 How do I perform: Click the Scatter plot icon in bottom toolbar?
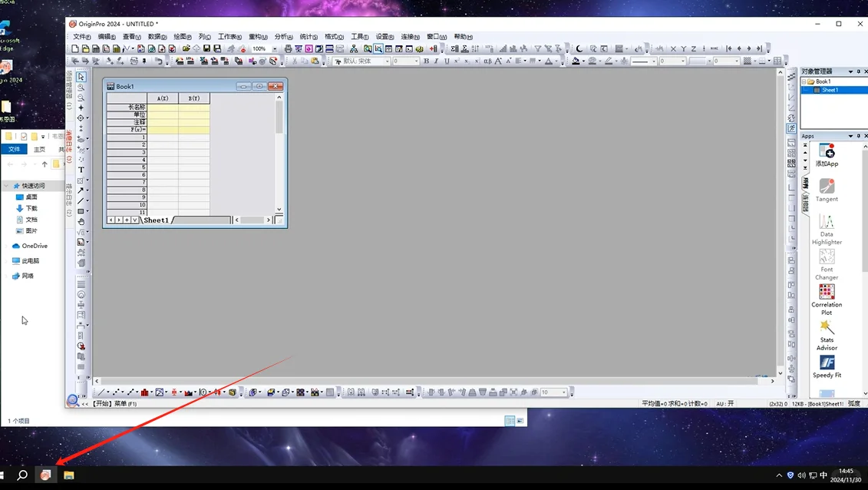click(x=117, y=392)
